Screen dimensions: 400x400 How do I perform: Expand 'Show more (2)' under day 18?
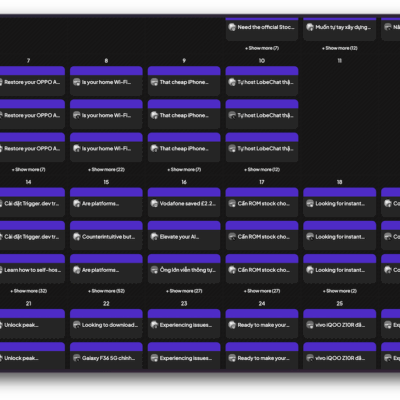pyautogui.click(x=340, y=291)
